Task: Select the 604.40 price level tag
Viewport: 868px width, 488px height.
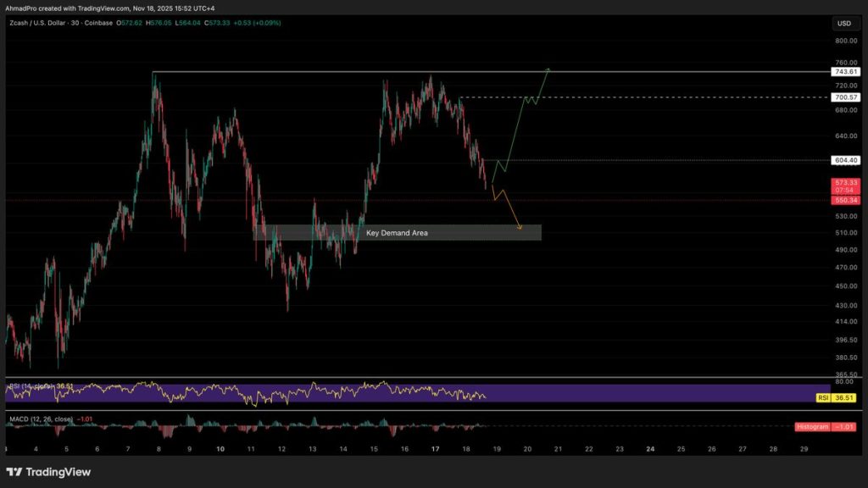Action: click(845, 159)
